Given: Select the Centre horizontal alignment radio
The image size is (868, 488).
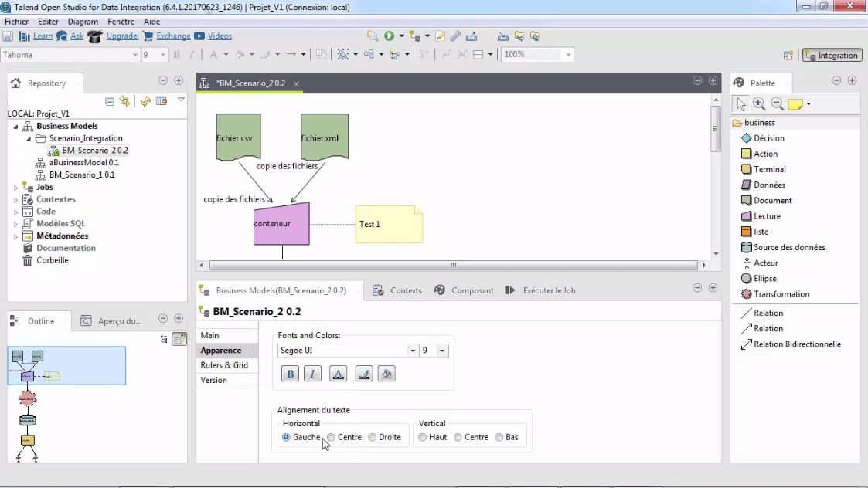Looking at the screenshot, I should [332, 437].
